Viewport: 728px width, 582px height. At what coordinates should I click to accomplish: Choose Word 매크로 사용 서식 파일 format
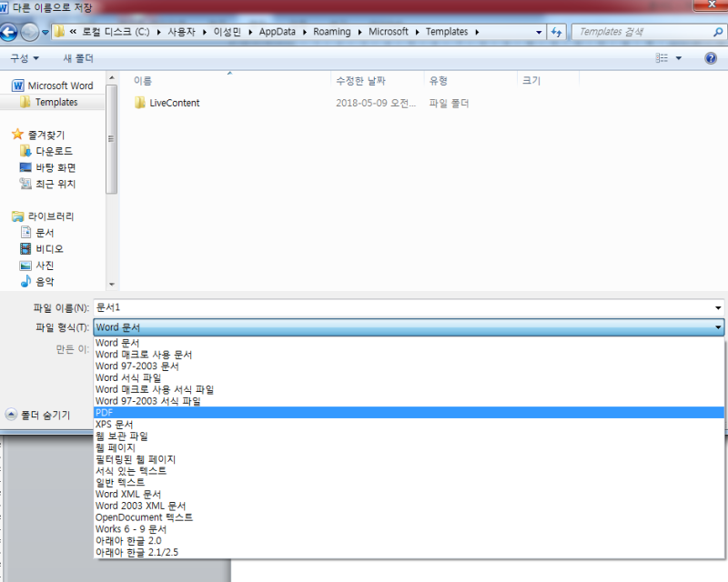(409, 389)
